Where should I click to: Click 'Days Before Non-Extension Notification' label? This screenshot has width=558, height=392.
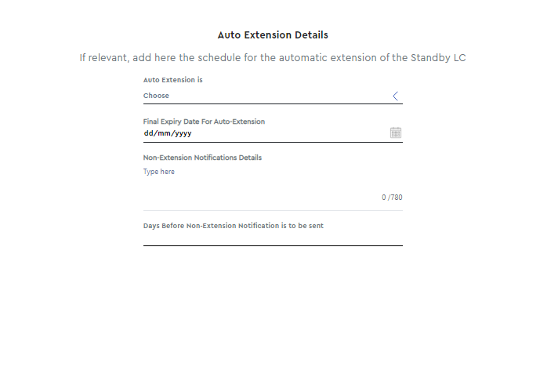[234, 226]
